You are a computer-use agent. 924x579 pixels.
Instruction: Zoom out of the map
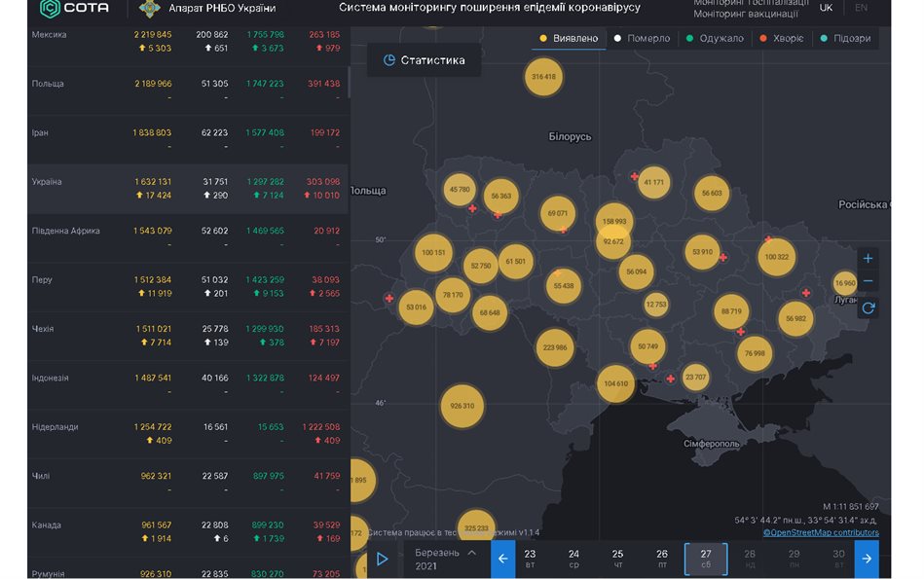point(869,281)
